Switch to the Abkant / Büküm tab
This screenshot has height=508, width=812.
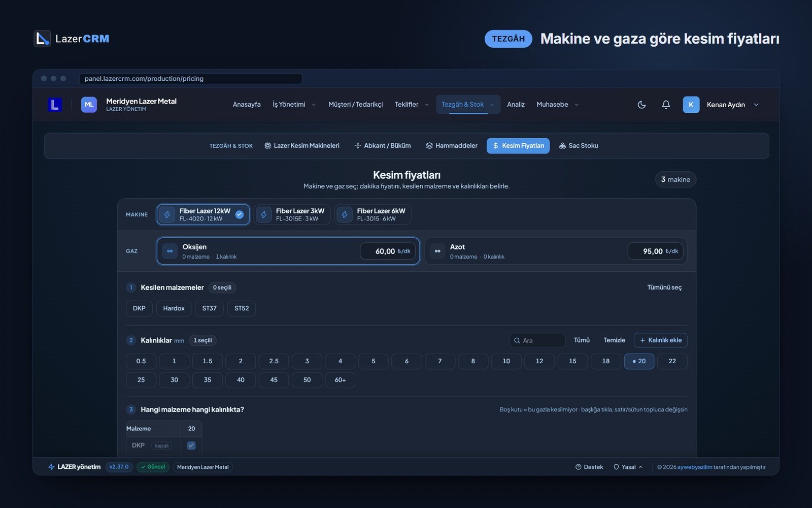point(383,146)
